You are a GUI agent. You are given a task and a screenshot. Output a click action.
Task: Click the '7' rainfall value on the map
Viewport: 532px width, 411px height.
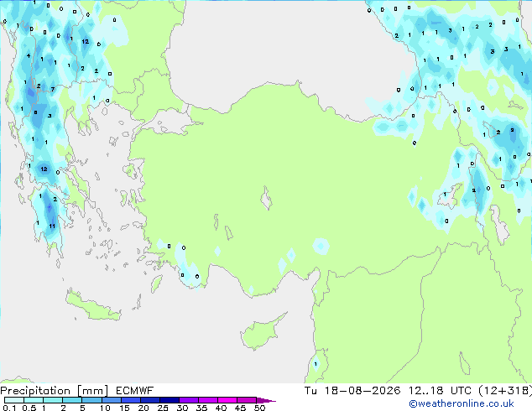point(53,90)
